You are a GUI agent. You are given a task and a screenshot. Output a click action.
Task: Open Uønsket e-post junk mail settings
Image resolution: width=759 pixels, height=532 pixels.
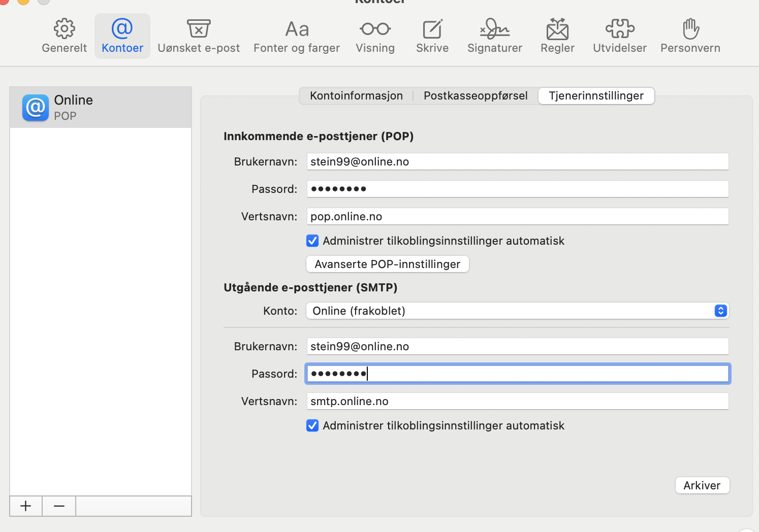pyautogui.click(x=199, y=36)
